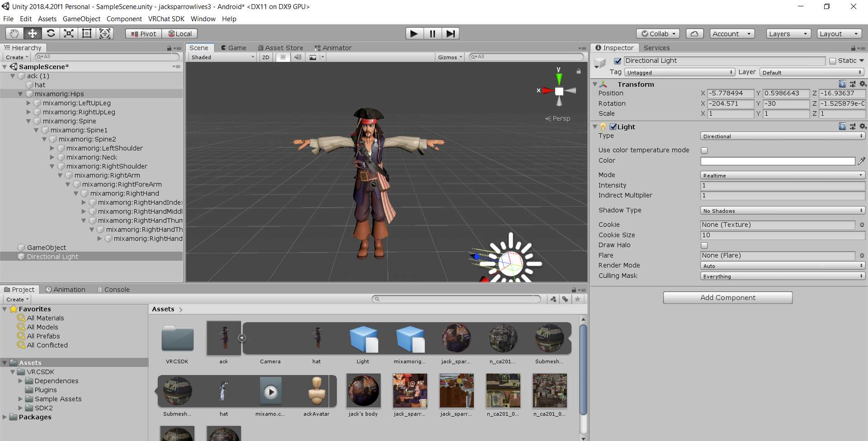
Task: Select the Rect Transform tool
Action: pos(87,33)
